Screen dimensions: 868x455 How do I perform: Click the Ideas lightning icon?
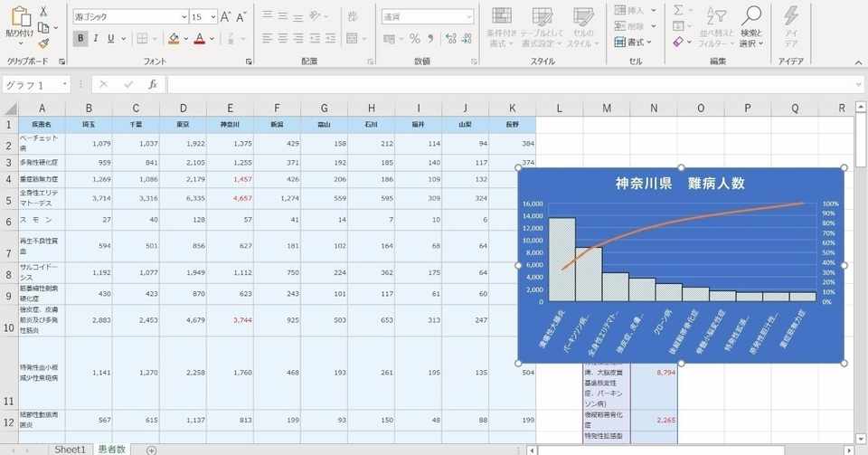coord(790,16)
